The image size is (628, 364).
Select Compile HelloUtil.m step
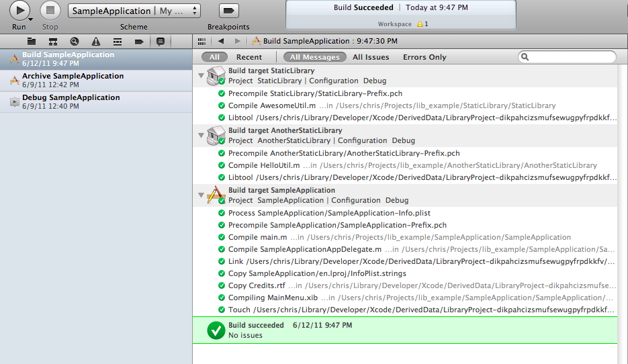(405, 165)
